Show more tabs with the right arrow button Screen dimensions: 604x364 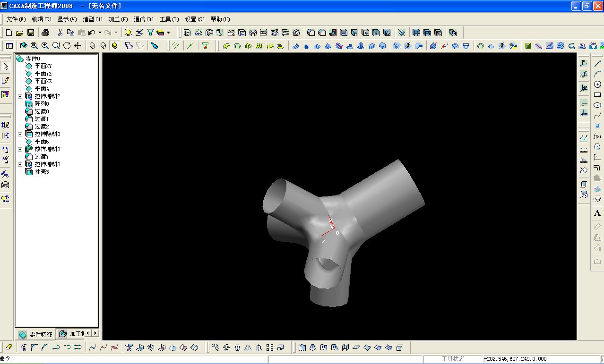point(95,333)
